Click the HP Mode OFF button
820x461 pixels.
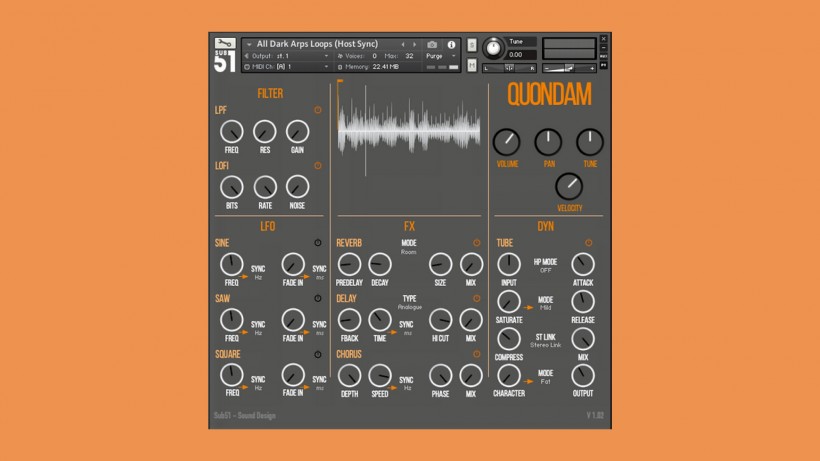(545, 266)
